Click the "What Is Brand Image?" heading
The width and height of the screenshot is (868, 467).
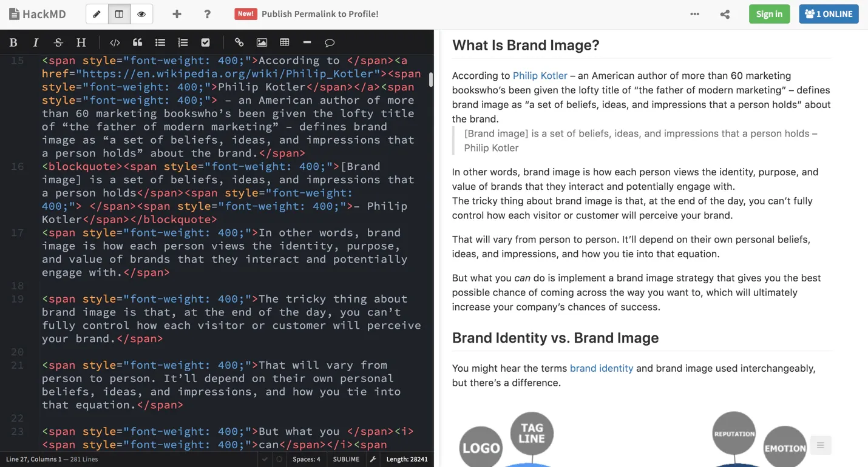(526, 45)
